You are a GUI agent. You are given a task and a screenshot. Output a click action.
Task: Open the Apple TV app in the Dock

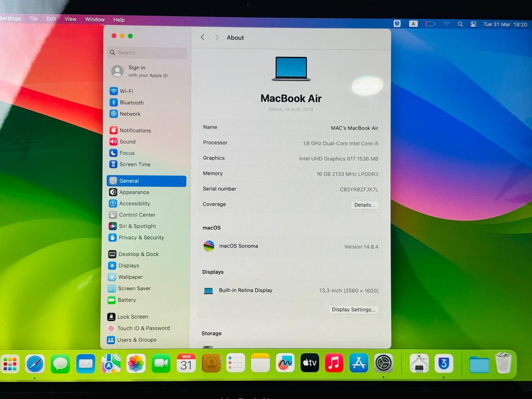pos(310,363)
